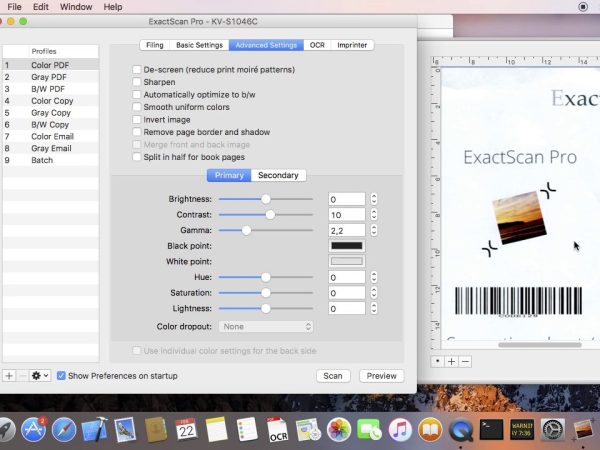
Task: Select the Primary segment button
Action: pos(229,175)
